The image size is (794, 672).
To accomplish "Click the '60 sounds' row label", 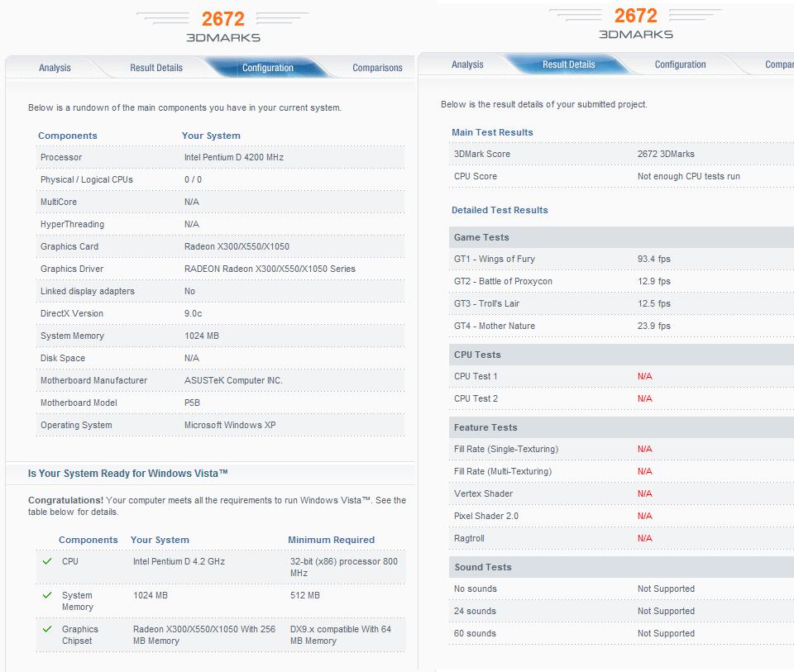I will pos(475,633).
